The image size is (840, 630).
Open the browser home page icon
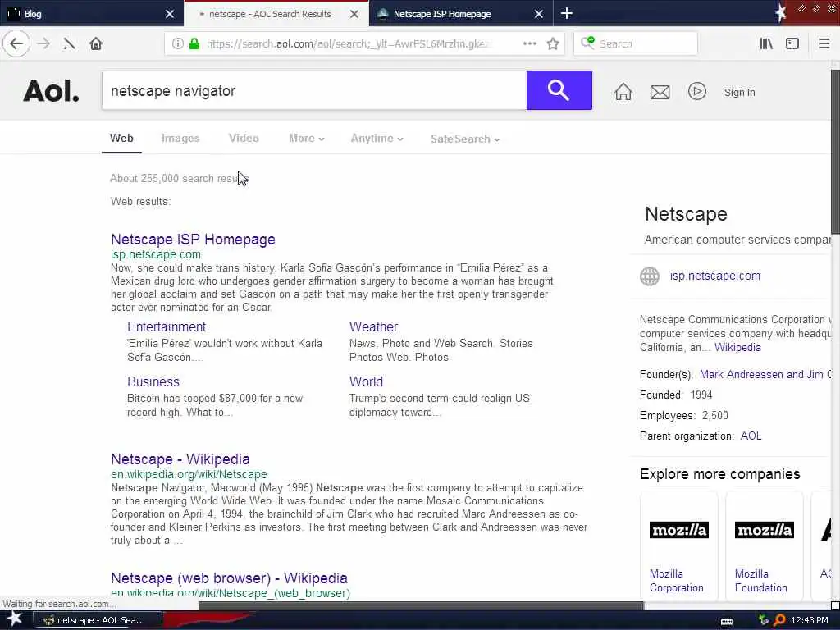point(96,43)
